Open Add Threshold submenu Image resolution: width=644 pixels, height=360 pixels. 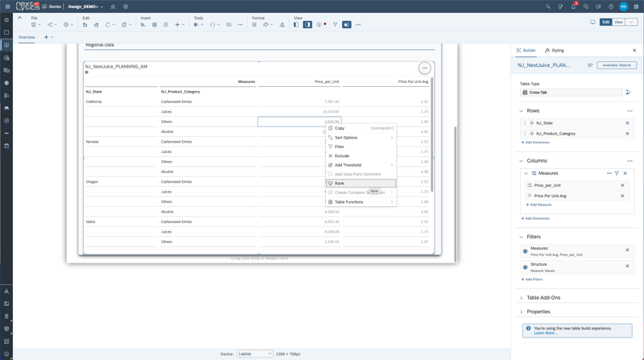[361, 165]
